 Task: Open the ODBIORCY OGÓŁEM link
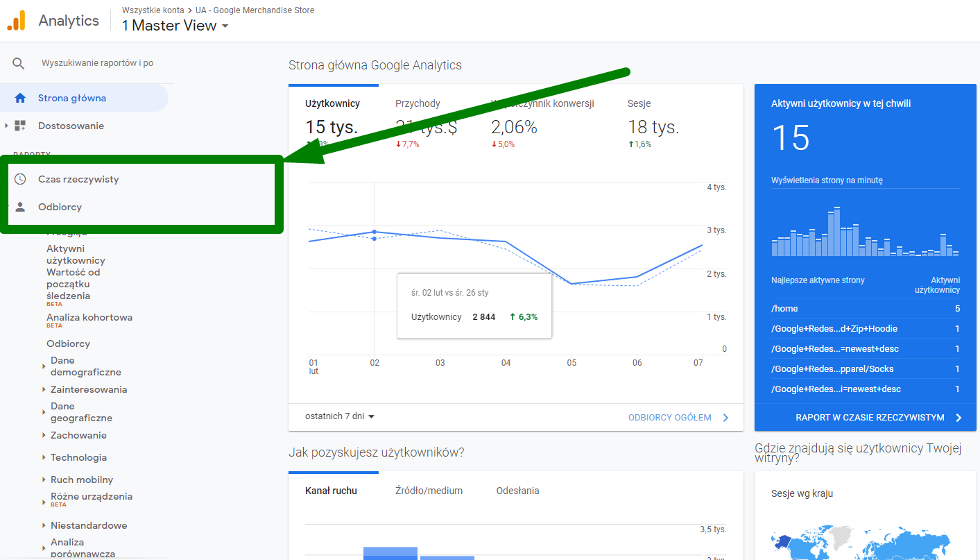pos(669,418)
